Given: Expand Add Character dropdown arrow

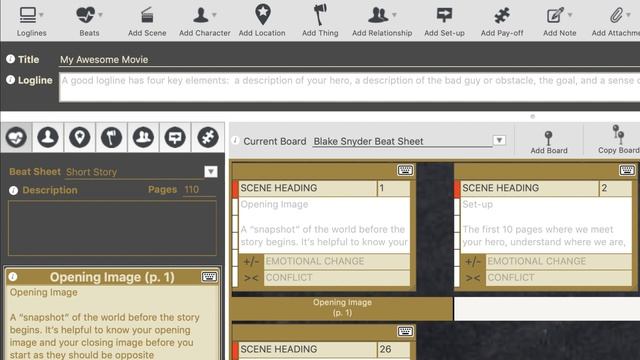Looking at the screenshot, I should coord(214,15).
